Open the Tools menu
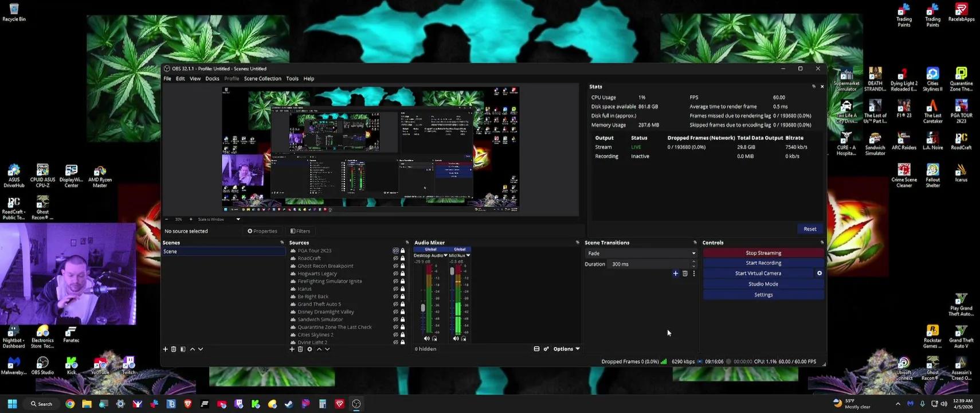Image resolution: width=980 pixels, height=413 pixels. (292, 79)
